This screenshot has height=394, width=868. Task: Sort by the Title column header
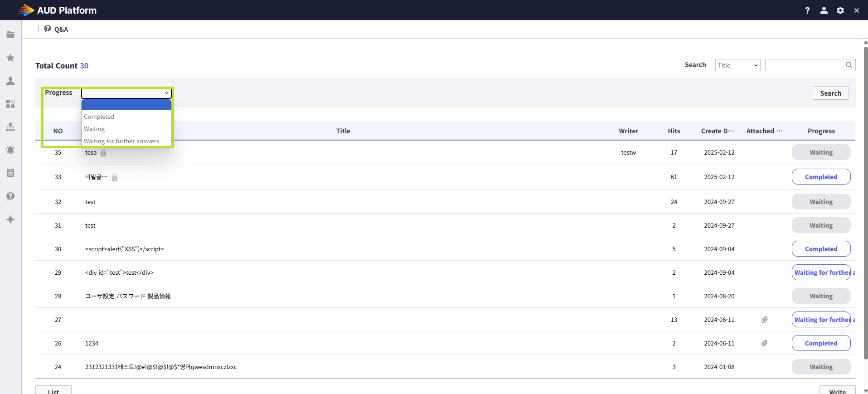click(x=343, y=131)
